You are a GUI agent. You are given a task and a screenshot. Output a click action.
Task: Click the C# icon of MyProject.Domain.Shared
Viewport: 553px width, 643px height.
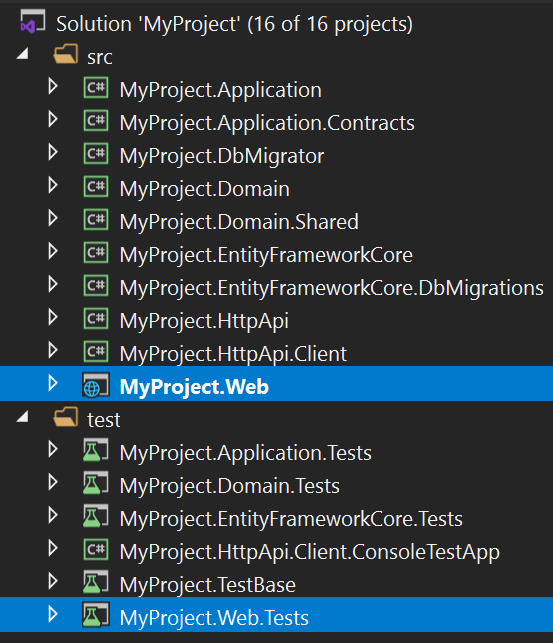click(x=96, y=219)
